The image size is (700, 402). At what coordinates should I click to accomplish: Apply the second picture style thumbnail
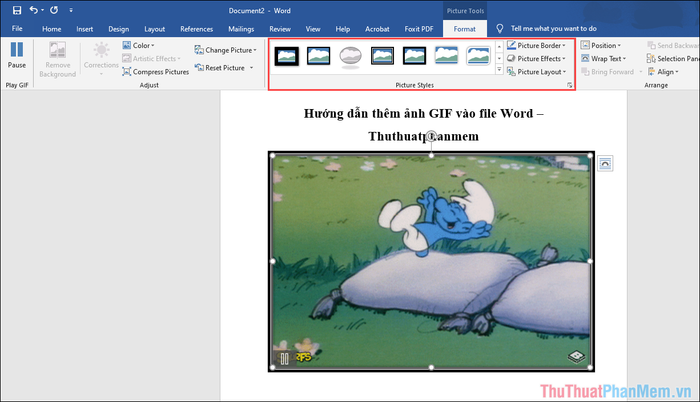(x=318, y=56)
